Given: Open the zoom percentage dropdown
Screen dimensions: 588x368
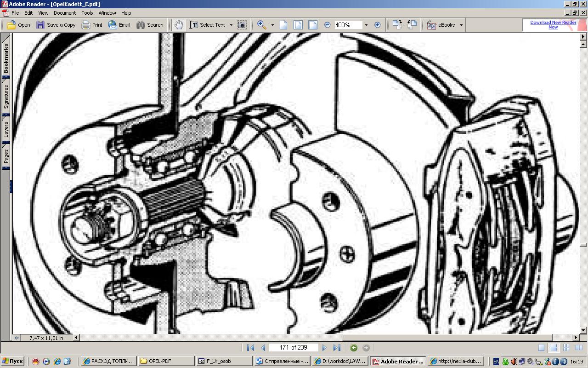Looking at the screenshot, I should (366, 25).
